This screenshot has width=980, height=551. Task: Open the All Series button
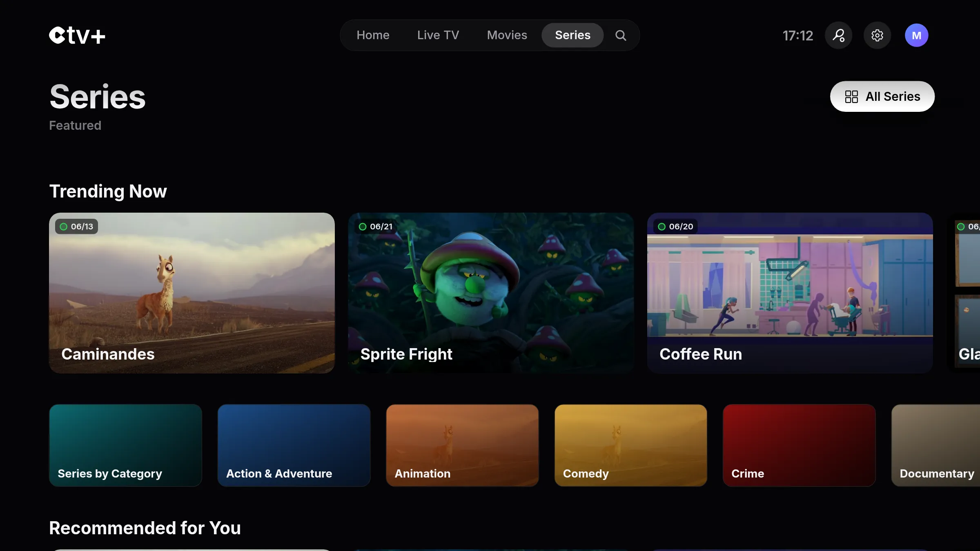pos(882,96)
